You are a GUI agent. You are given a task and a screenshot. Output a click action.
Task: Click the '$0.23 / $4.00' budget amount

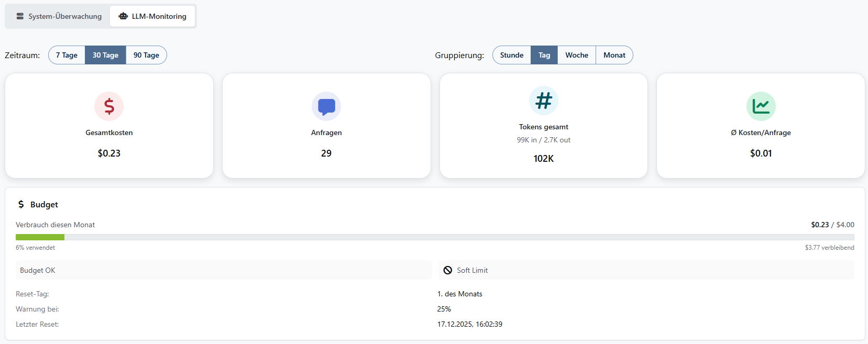[832, 225]
